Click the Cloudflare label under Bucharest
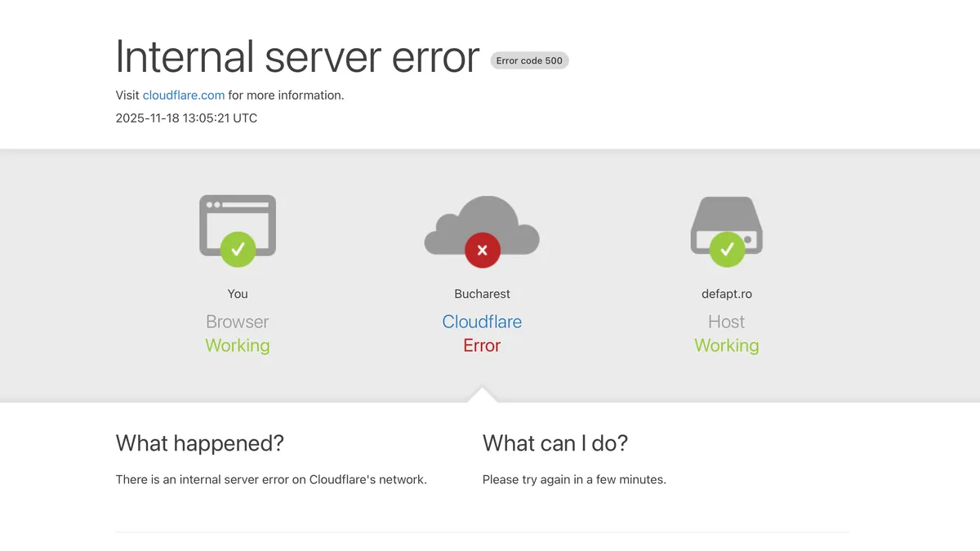The height and width of the screenshot is (551, 980). pyautogui.click(x=482, y=322)
